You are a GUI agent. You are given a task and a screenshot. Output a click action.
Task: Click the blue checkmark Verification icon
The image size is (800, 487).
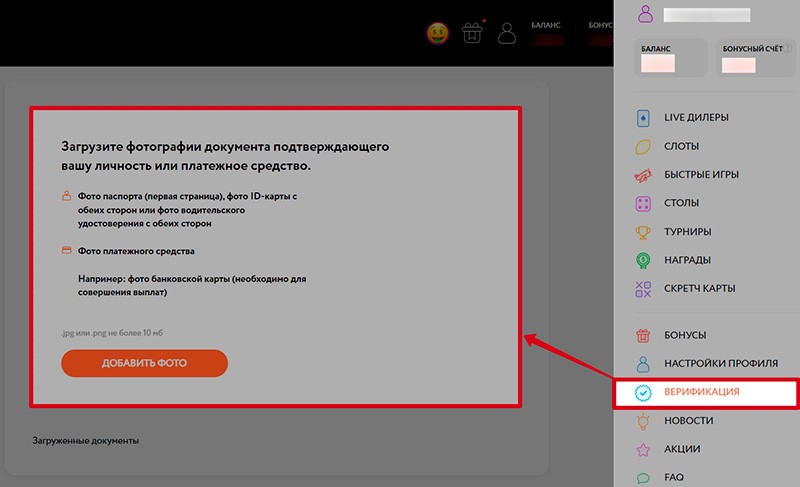(643, 393)
